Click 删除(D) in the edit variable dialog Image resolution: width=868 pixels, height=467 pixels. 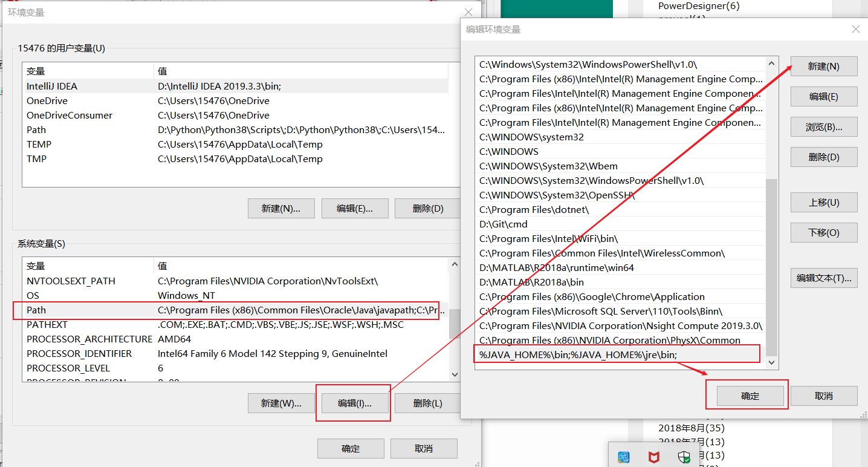point(824,157)
